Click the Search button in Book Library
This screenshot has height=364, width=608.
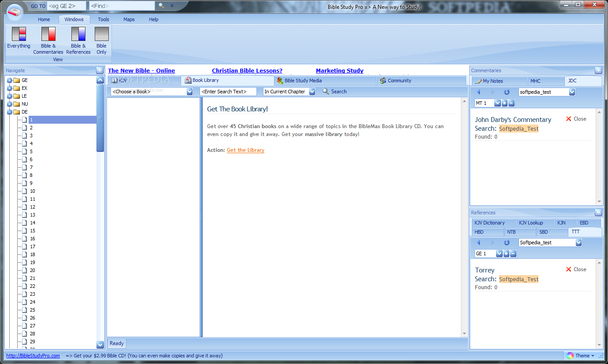pyautogui.click(x=335, y=92)
